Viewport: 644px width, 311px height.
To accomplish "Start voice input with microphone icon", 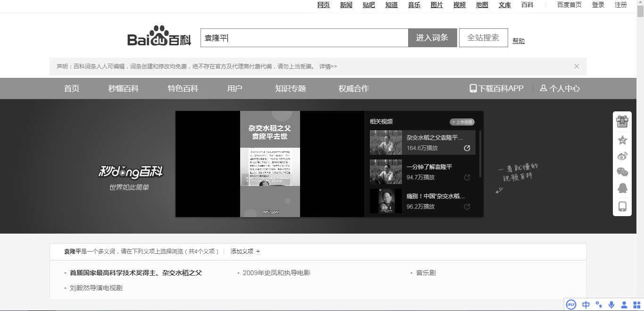I will point(611,305).
